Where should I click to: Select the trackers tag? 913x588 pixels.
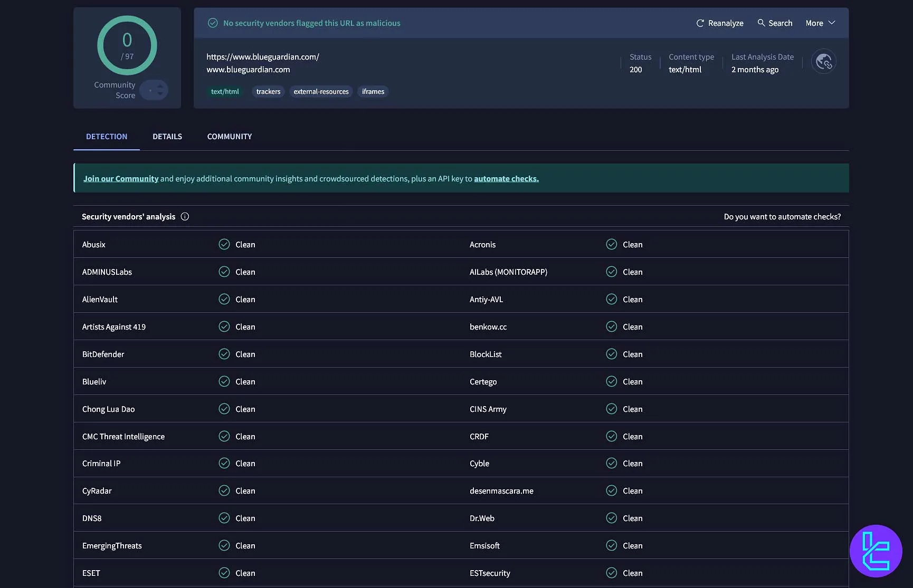coord(268,91)
